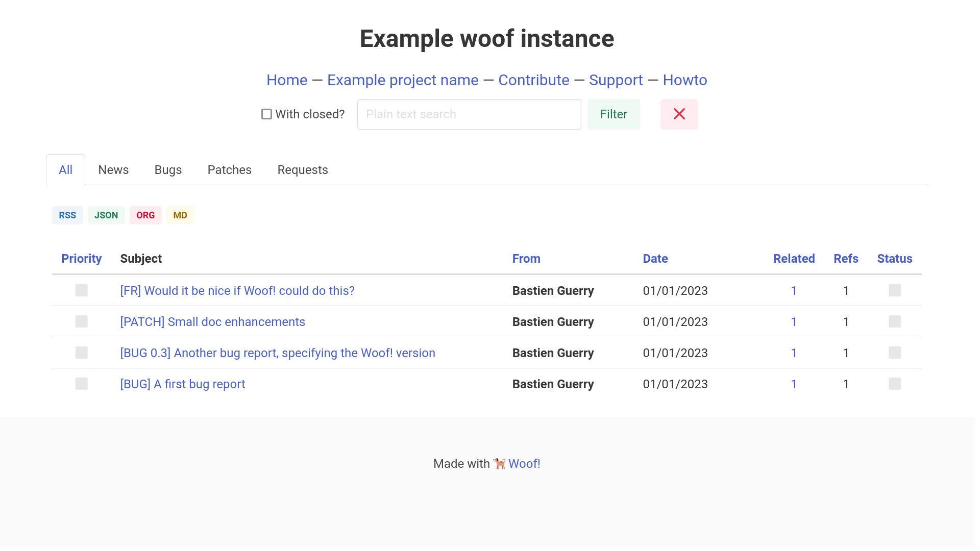
Task: Focus the Plain text search field
Action: 469,114
